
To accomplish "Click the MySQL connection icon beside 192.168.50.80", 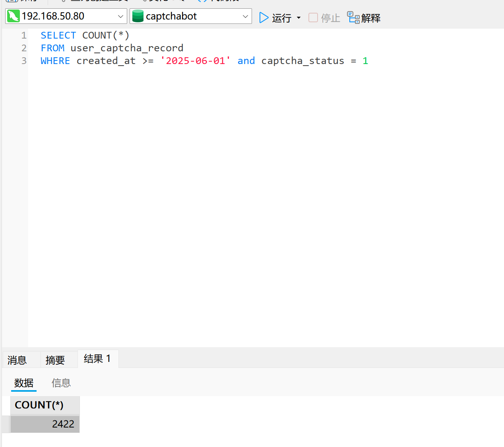I will click(x=13, y=16).
